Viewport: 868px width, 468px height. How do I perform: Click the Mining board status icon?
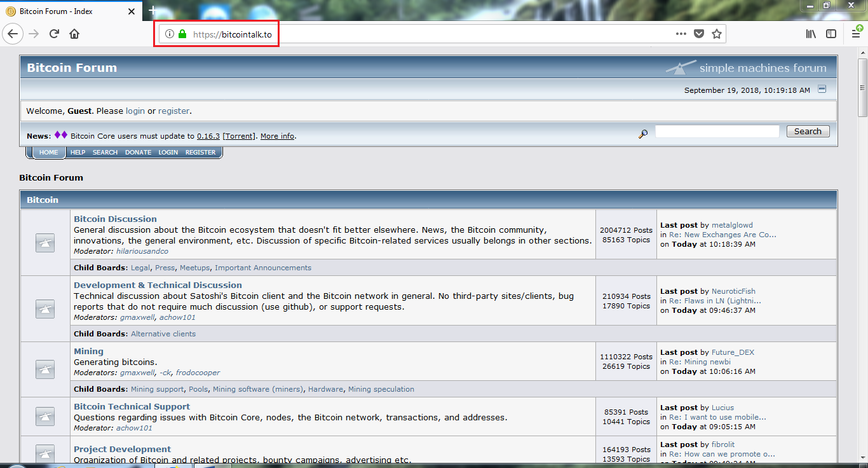(x=44, y=369)
